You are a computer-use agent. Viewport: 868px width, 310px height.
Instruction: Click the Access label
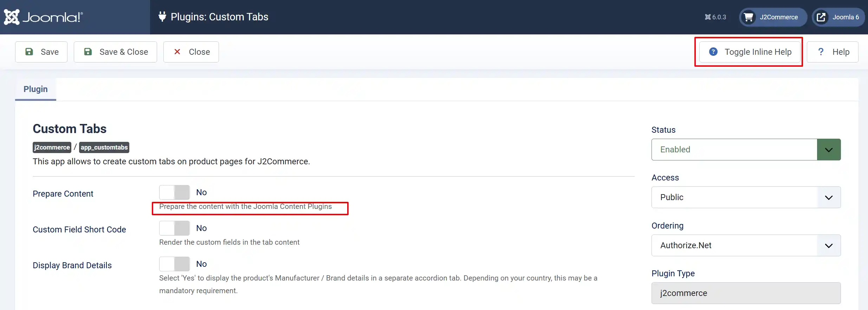click(665, 178)
